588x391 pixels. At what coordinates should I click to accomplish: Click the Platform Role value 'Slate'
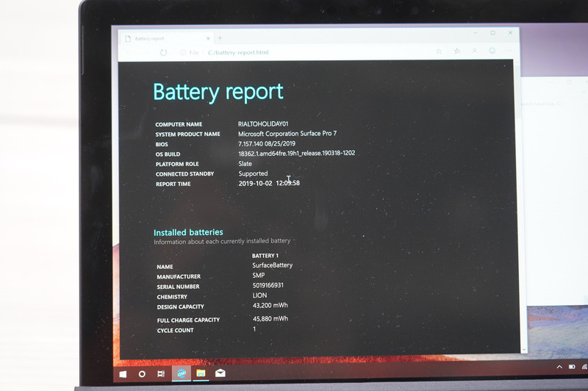[245, 164]
